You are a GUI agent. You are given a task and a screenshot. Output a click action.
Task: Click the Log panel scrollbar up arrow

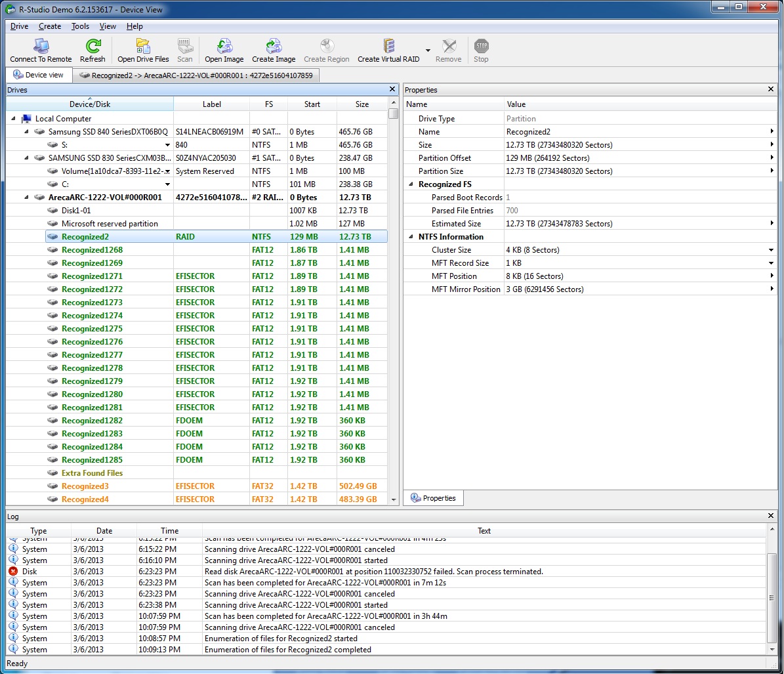click(x=772, y=529)
